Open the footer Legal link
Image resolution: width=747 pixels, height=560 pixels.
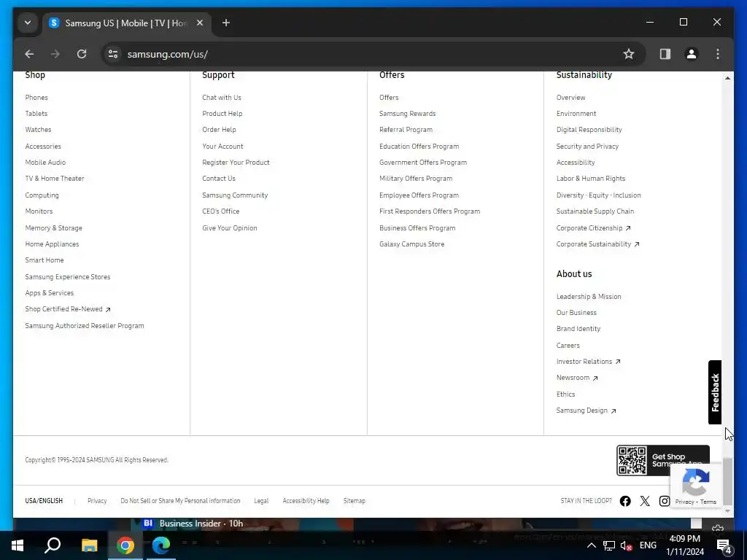click(x=261, y=501)
